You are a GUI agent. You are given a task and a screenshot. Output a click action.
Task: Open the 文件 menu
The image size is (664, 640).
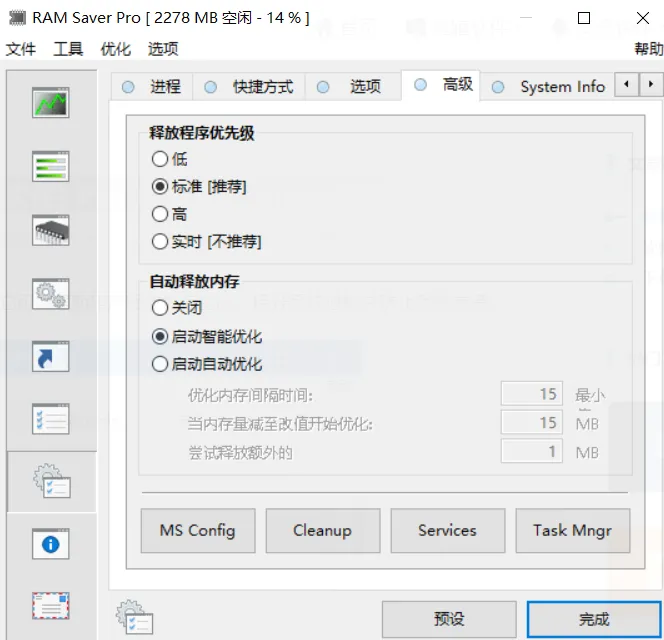(20, 49)
